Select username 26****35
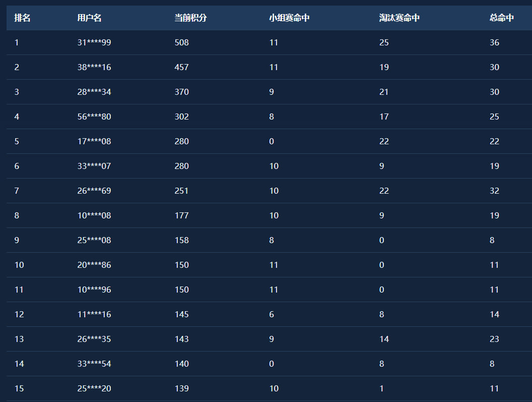Image resolution: width=532 pixels, height=402 pixels. (x=94, y=339)
